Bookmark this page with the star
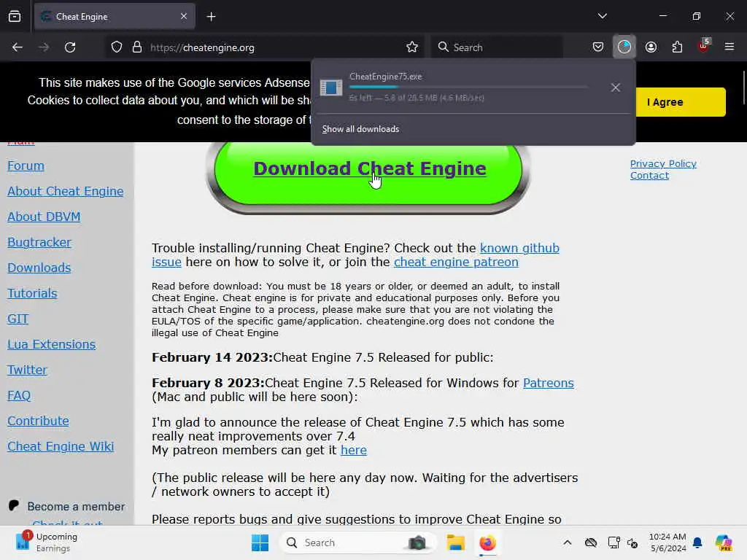The image size is (747, 560). [x=412, y=47]
